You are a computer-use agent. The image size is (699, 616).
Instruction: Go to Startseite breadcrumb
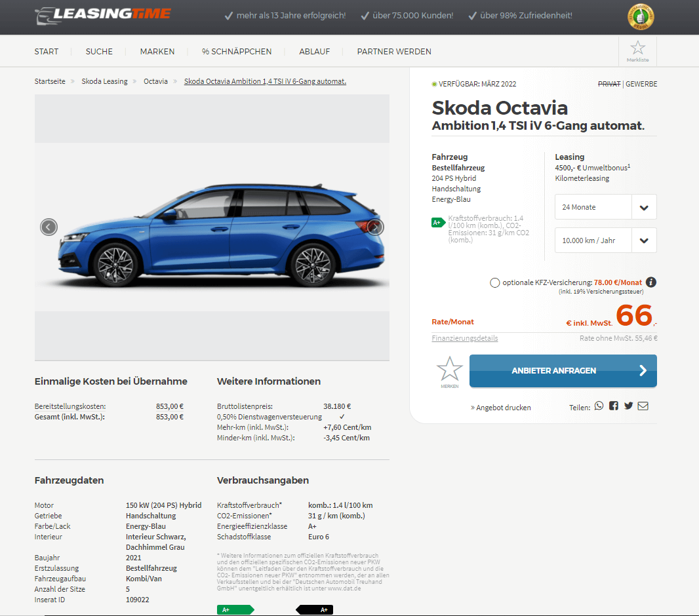(50, 81)
